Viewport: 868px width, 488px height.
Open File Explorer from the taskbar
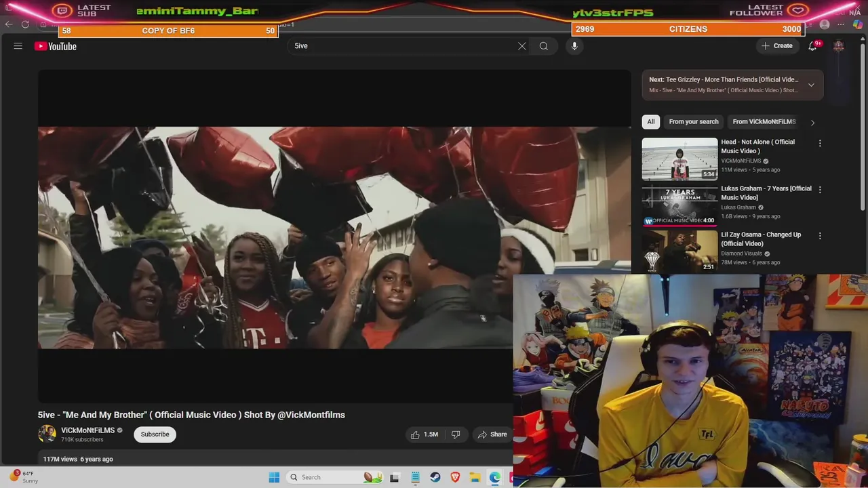click(475, 477)
